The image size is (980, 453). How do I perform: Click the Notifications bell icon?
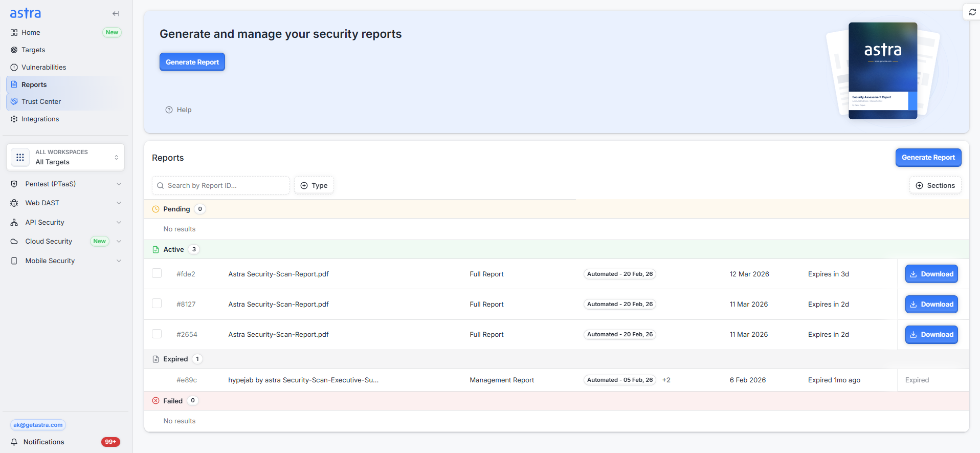(14, 442)
